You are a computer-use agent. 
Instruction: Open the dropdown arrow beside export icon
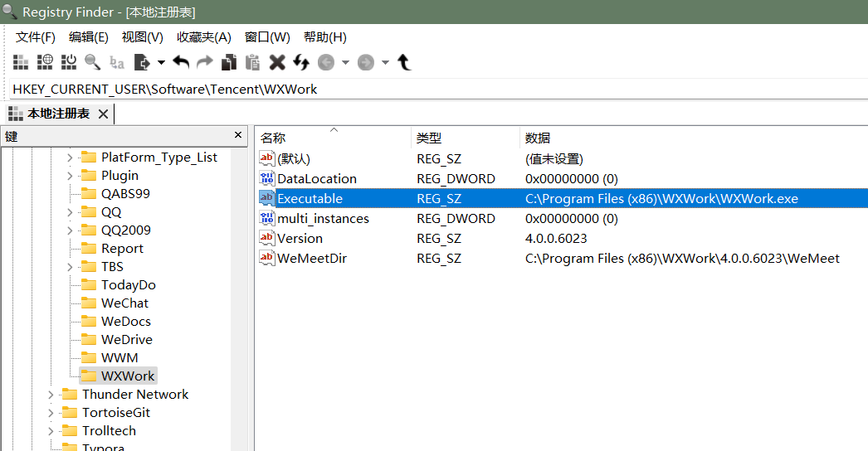(161, 62)
